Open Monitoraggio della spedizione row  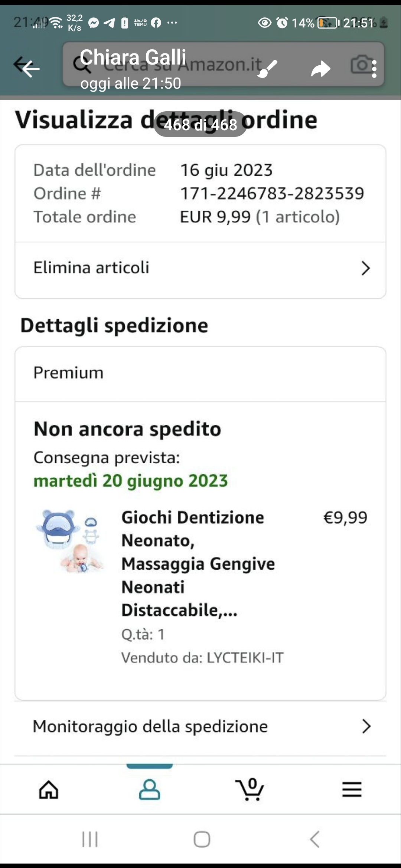pyautogui.click(x=150, y=726)
